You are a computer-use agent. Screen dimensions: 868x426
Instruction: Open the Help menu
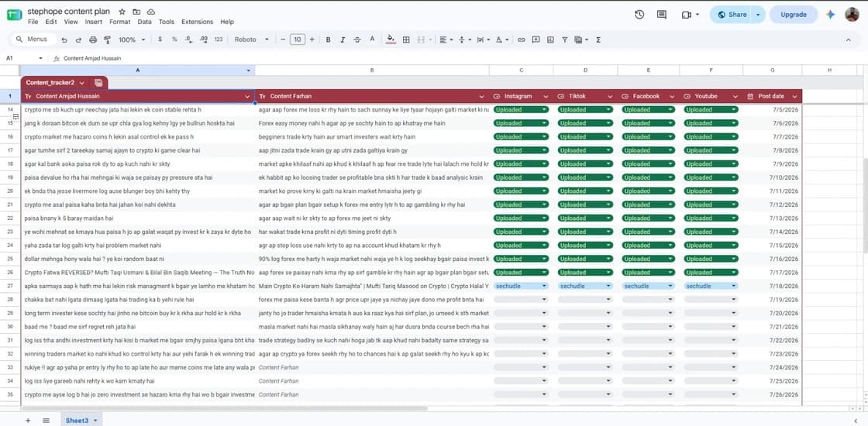pos(227,22)
